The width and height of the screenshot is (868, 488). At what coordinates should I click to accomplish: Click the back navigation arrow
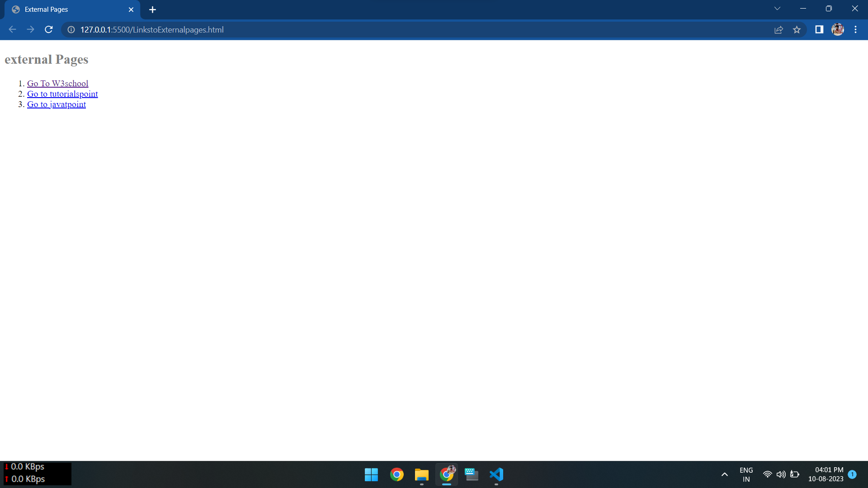(x=12, y=29)
